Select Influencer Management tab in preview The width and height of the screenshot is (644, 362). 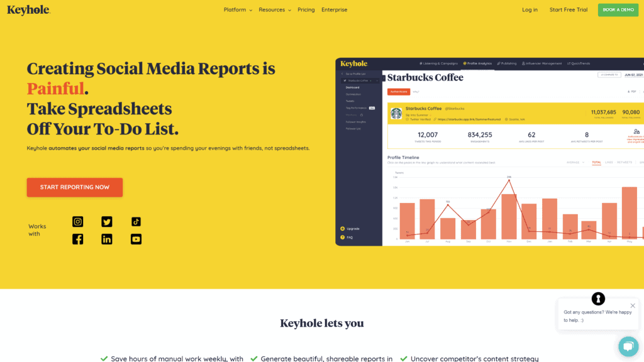pos(541,63)
